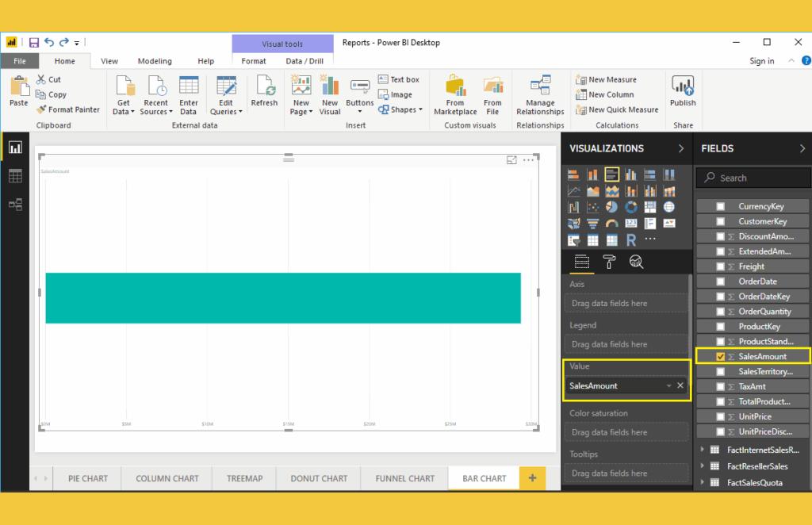Open chart's More options ellipsis

click(528, 160)
